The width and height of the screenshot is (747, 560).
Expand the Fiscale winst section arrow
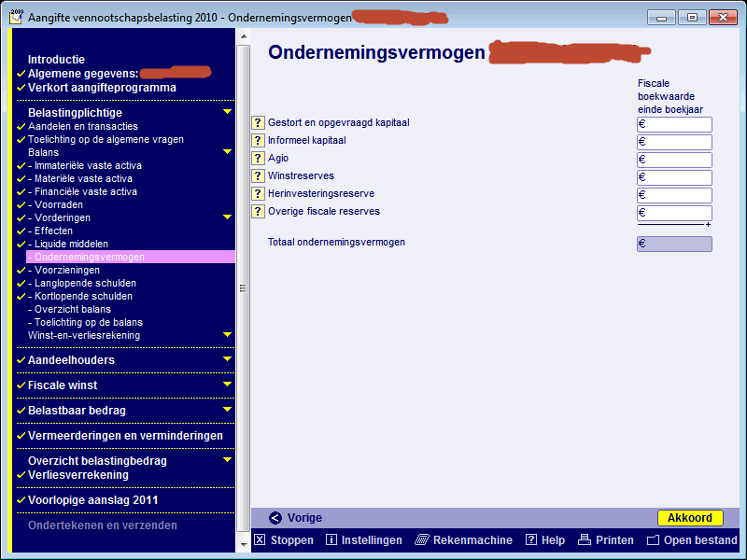pos(227,385)
